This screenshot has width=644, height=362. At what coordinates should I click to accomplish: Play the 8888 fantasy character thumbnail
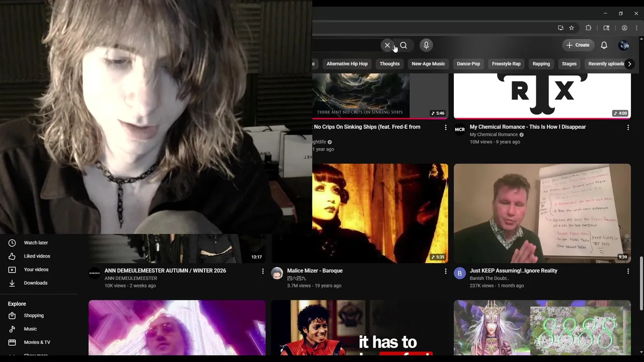pyautogui.click(x=542, y=328)
